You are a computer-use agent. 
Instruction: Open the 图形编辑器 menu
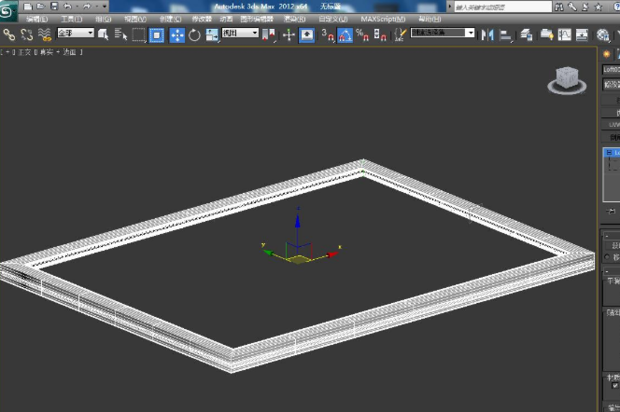[x=257, y=19]
